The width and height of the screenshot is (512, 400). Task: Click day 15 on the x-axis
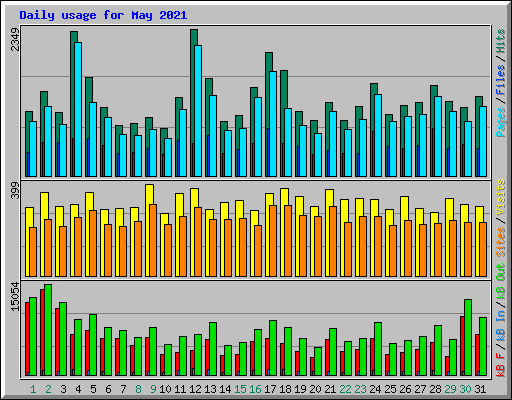[240, 389]
